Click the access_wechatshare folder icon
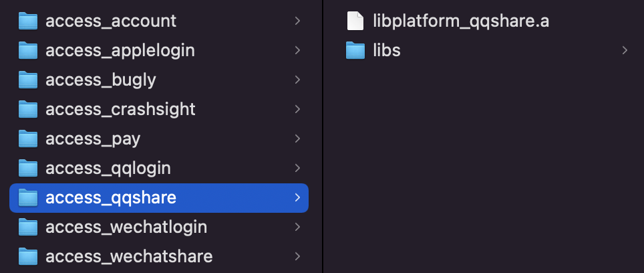 click(x=28, y=256)
